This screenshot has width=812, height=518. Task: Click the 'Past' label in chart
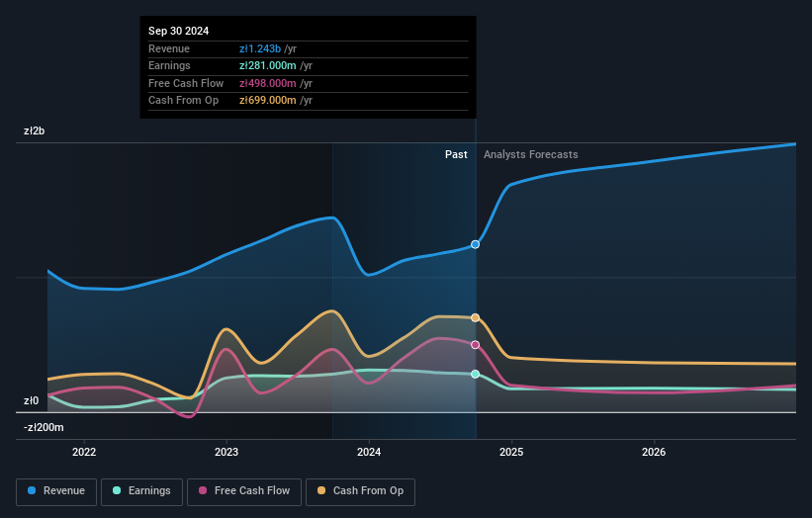point(456,154)
